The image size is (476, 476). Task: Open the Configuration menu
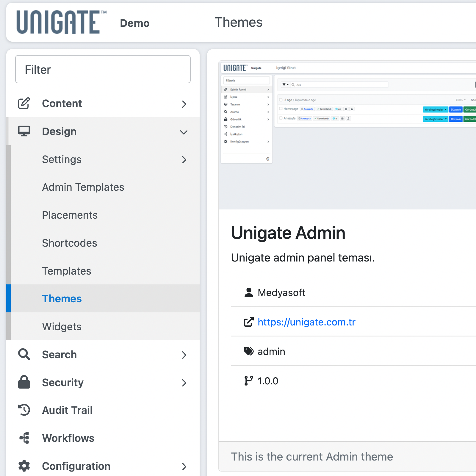click(76, 466)
